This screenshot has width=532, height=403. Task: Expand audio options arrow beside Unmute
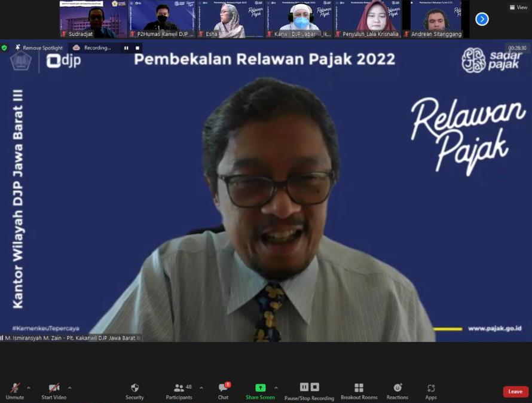28,387
